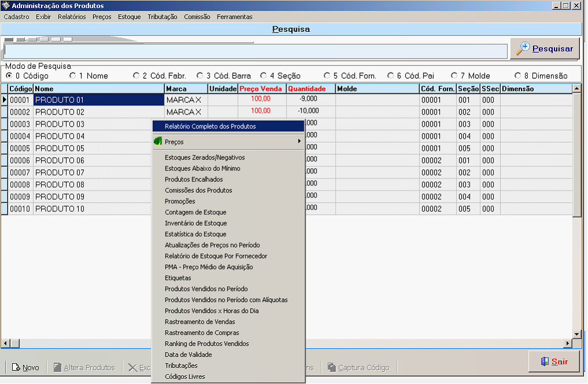588x384 pixels.
Task: Select the '3 Cód. Barra' radio option
Action: [200, 76]
